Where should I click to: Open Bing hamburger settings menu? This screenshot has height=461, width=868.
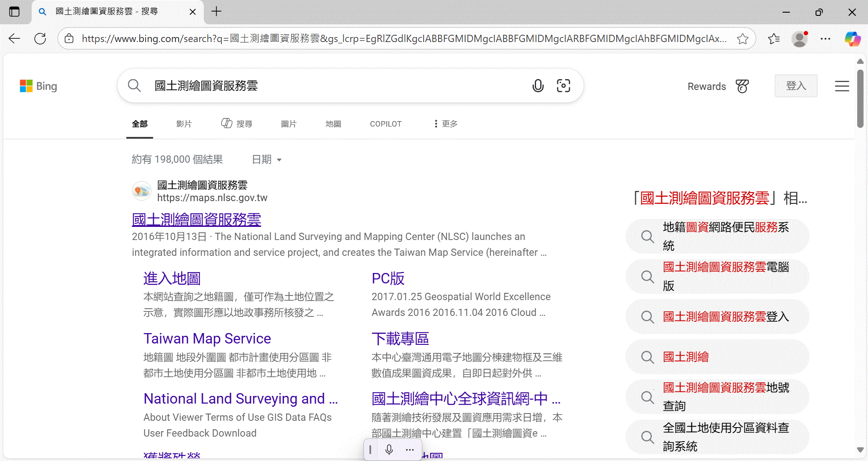[841, 86]
